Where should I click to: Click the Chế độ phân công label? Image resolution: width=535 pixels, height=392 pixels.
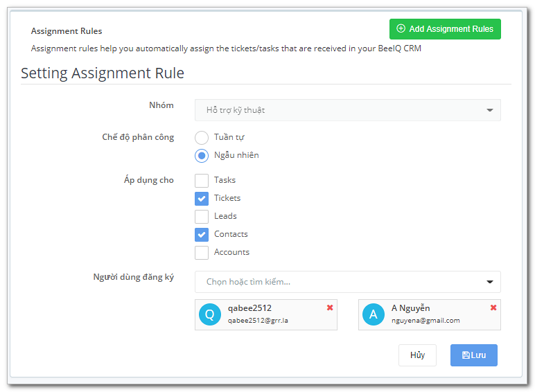tap(138, 137)
